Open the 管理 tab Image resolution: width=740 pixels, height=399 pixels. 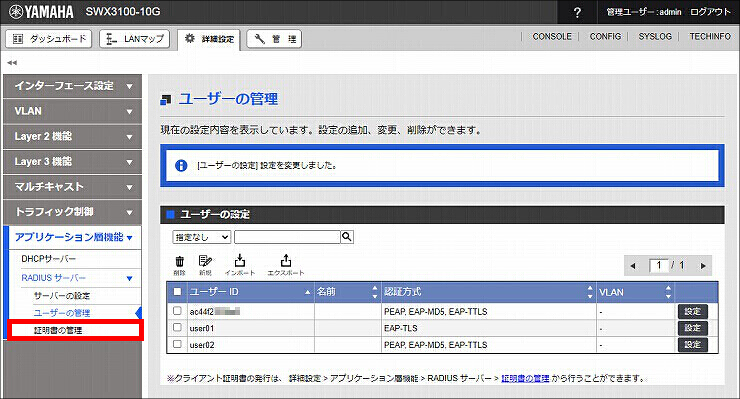pyautogui.click(x=274, y=39)
